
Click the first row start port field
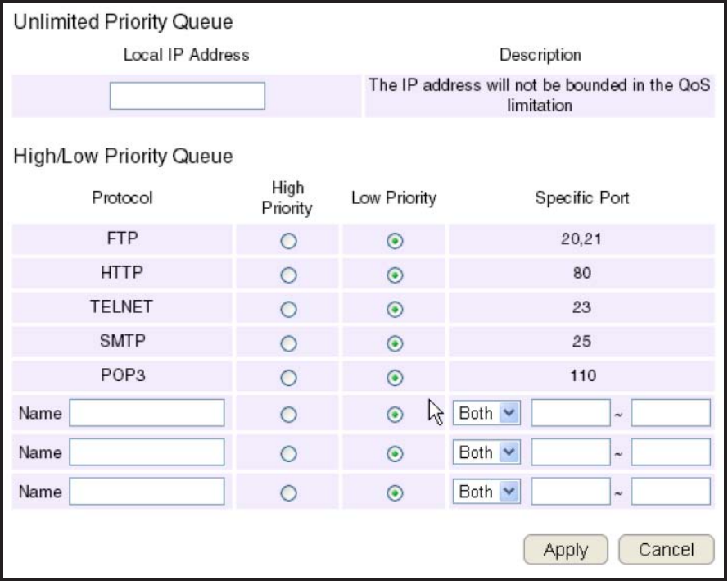click(x=571, y=413)
